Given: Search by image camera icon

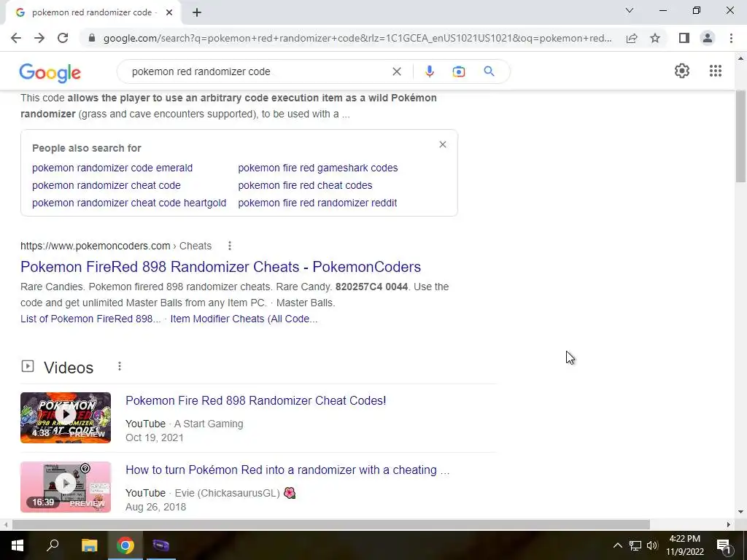Looking at the screenshot, I should 458,71.
